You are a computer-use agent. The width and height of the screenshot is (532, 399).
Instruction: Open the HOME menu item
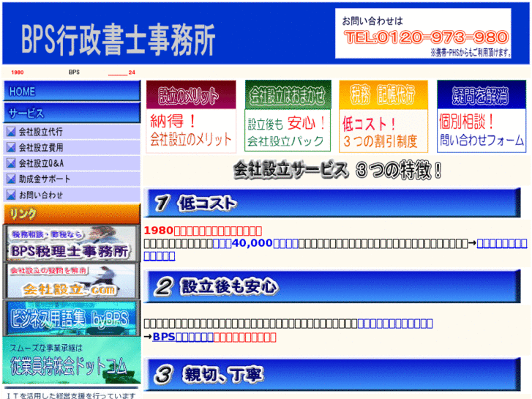[72, 91]
